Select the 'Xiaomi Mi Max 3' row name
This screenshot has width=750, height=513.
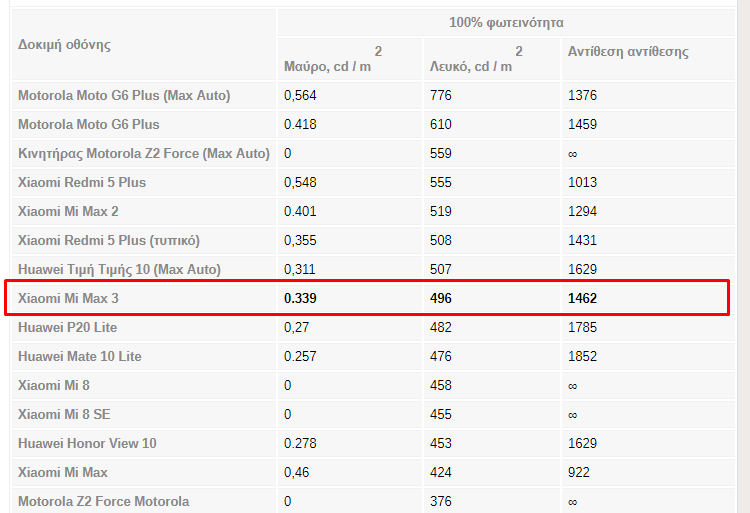(68, 298)
